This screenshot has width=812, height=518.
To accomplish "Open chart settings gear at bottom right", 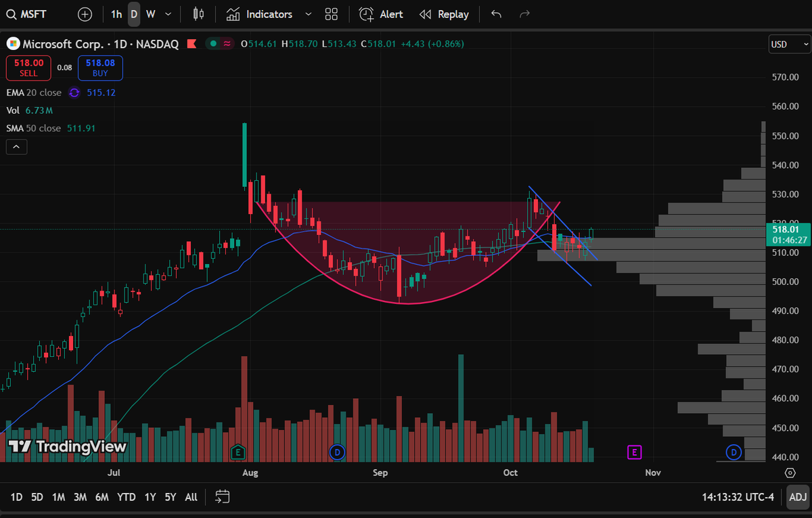I will [790, 473].
